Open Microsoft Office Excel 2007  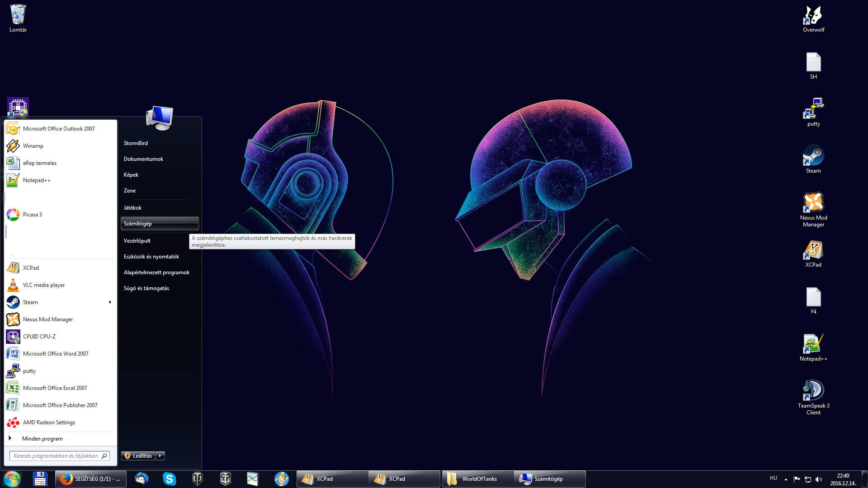coord(61,388)
